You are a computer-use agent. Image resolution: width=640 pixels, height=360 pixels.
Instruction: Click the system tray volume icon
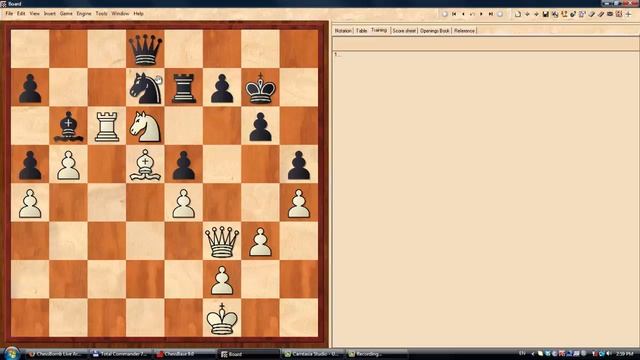pyautogui.click(x=609, y=353)
